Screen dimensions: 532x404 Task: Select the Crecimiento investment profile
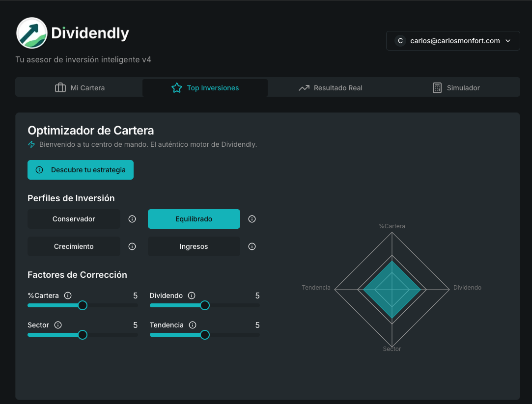point(74,246)
